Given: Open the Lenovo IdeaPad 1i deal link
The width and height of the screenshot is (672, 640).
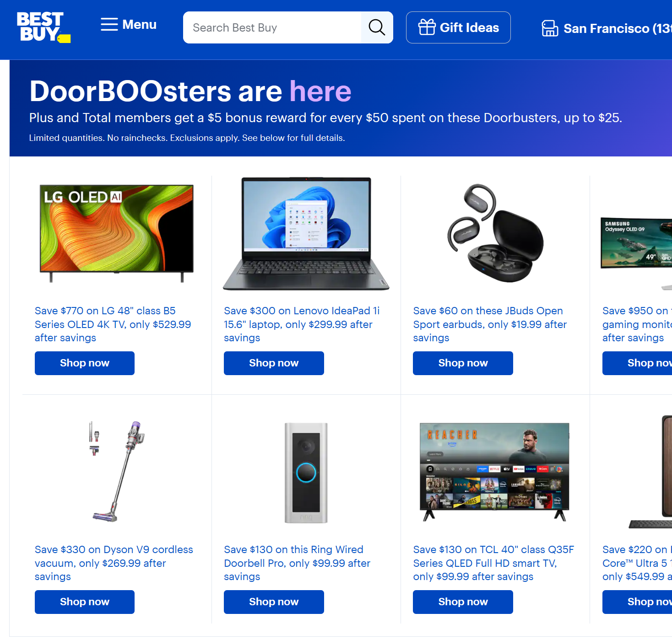Looking at the screenshot, I should [302, 324].
